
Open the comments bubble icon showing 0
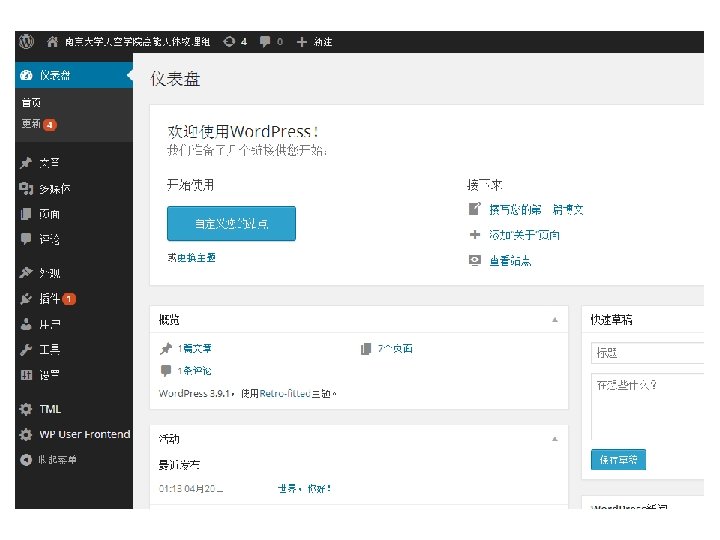[264, 42]
